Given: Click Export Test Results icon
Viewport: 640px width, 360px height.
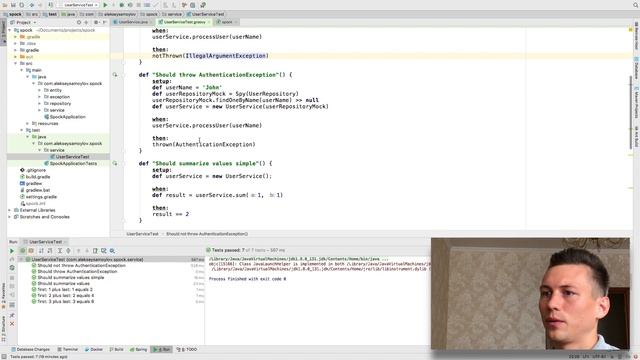Looking at the screenshot, I should 95,251.
